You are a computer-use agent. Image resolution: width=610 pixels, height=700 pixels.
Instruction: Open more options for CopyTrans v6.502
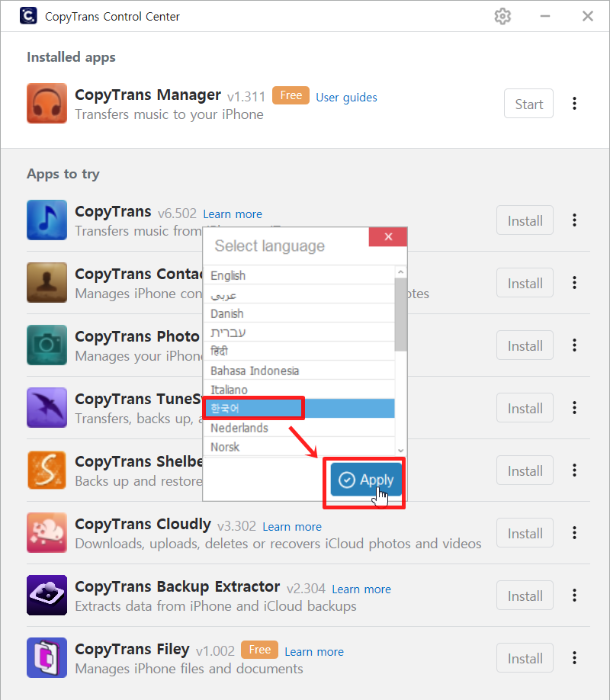575,220
